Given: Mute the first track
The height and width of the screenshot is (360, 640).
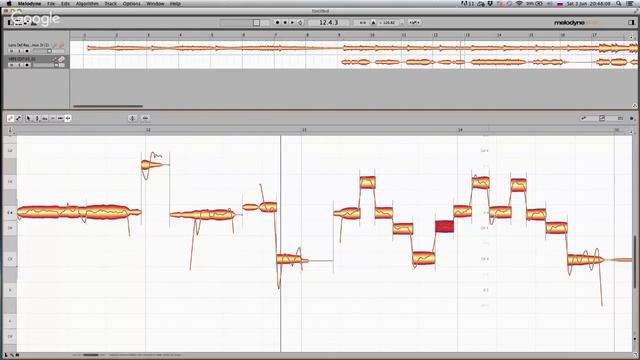Looking at the screenshot, I should 12,51.
